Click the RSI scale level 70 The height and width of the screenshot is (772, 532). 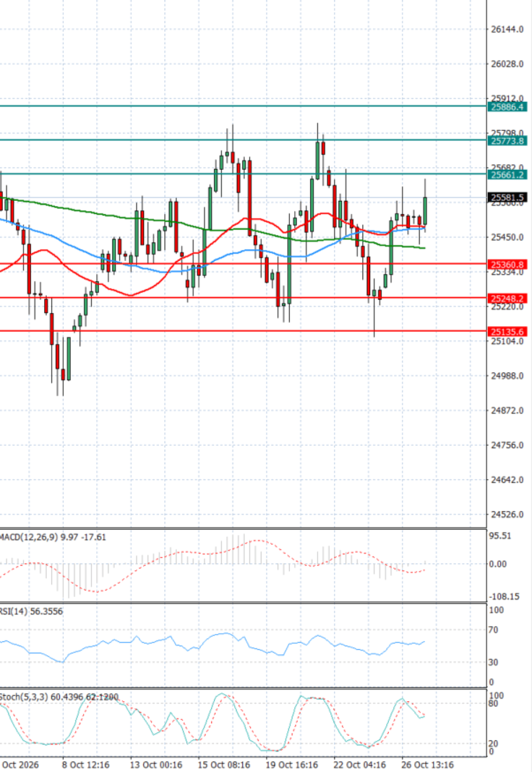click(x=494, y=630)
